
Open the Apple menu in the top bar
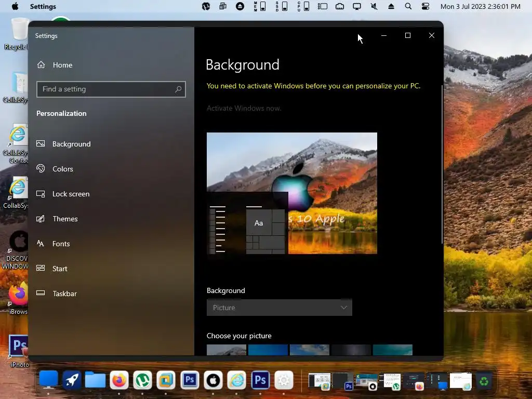[x=15, y=6]
